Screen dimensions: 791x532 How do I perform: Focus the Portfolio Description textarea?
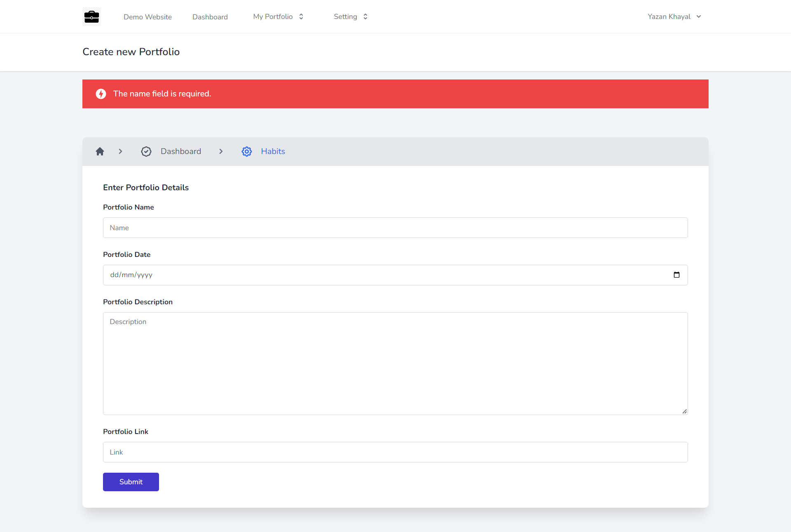click(395, 364)
